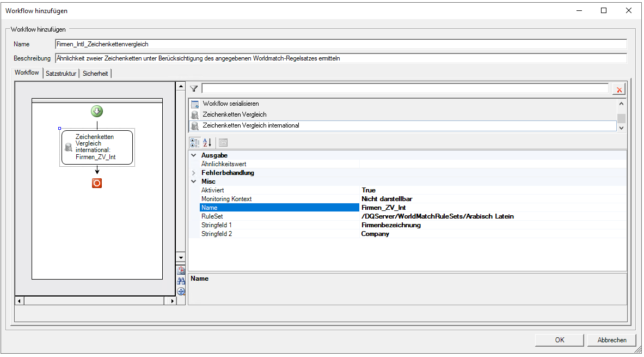Edit the Nicht darstellbar monitoring value
This screenshot has height=357, width=644.
click(x=493, y=198)
